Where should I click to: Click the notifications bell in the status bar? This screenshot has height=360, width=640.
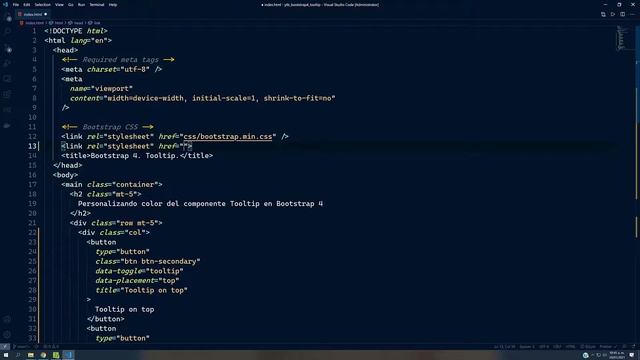[x=633, y=347]
